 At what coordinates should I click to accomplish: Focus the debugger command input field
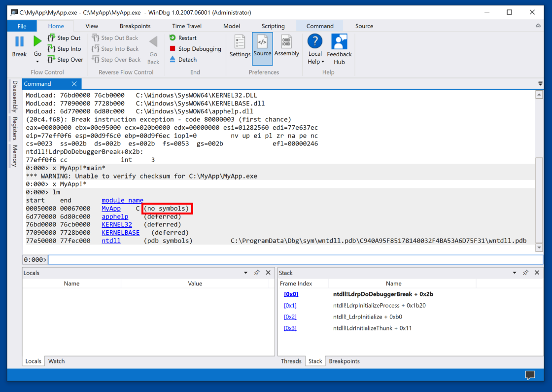[295, 260]
